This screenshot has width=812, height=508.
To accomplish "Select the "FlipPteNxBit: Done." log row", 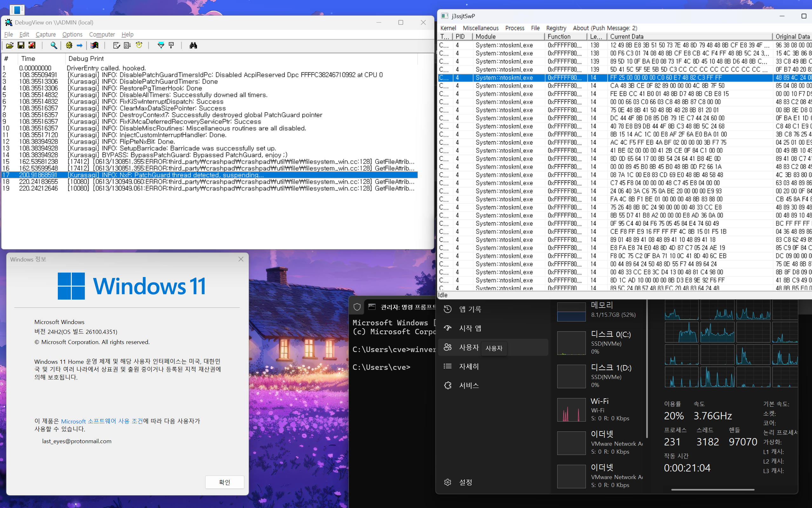I will click(x=210, y=141).
